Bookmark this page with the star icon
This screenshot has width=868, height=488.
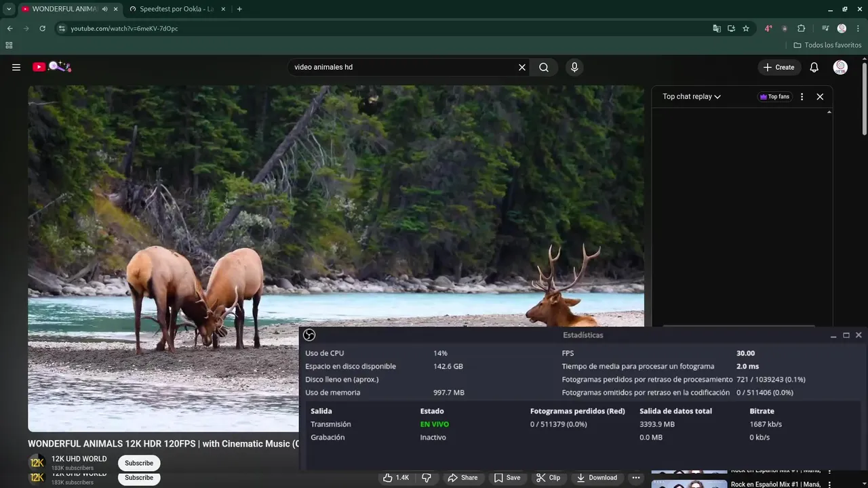coord(746,28)
